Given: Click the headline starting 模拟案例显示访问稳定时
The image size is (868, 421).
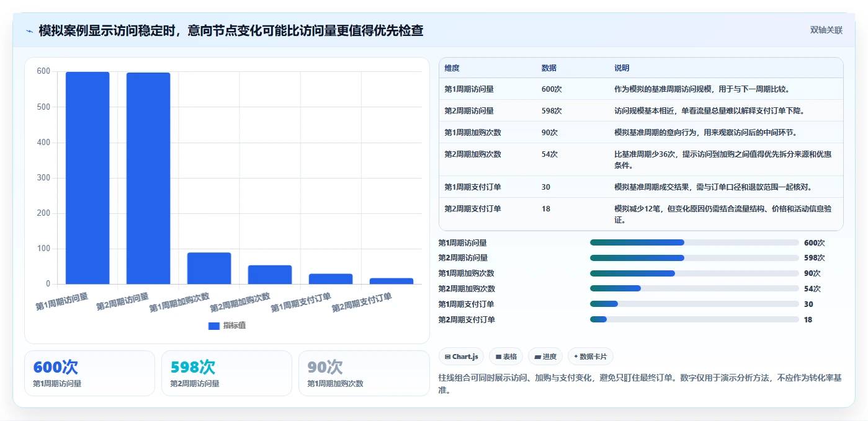Looking at the screenshot, I should [x=231, y=30].
